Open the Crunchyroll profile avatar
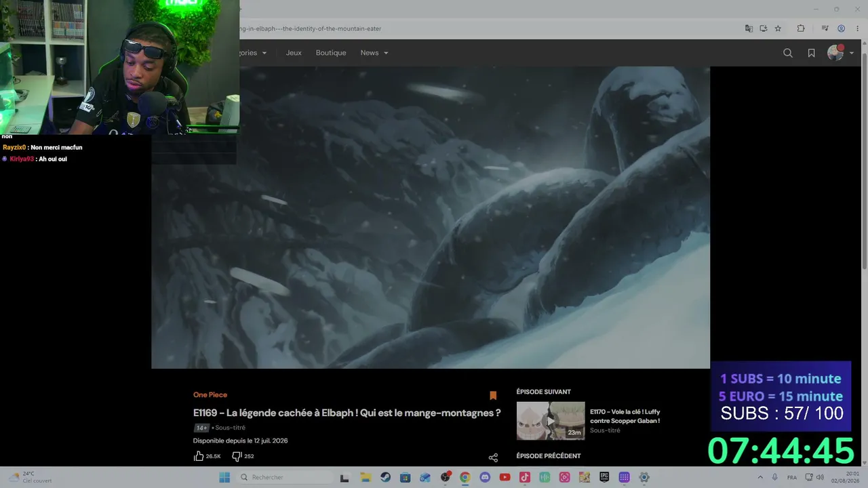The width and height of the screenshot is (868, 488). [835, 53]
